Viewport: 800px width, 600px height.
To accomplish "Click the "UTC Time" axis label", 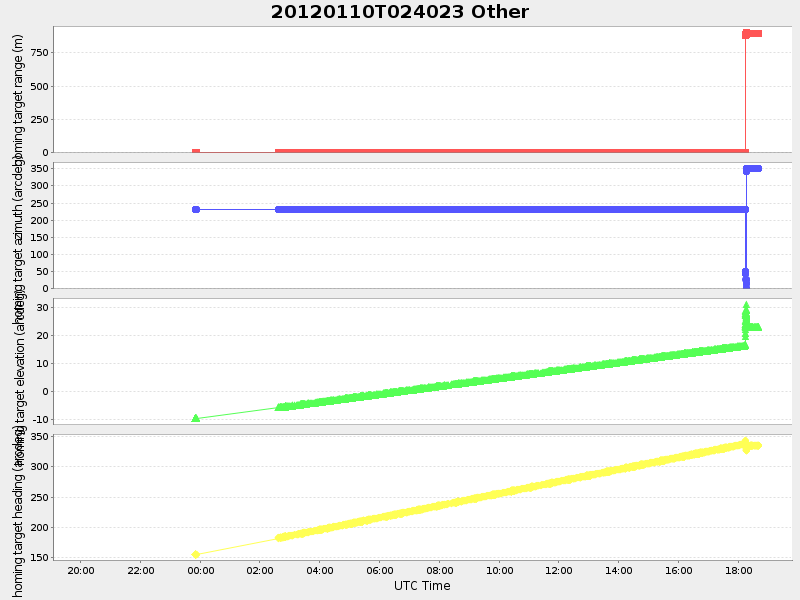I will (x=424, y=586).
